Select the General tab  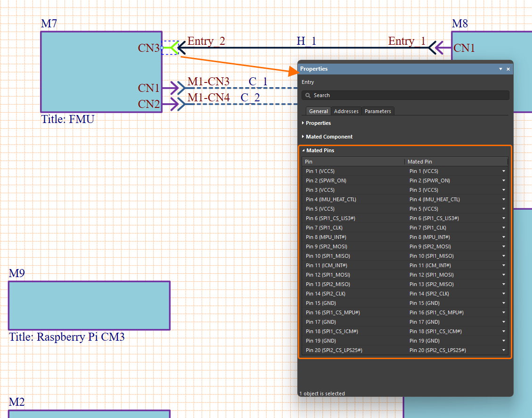click(x=319, y=111)
